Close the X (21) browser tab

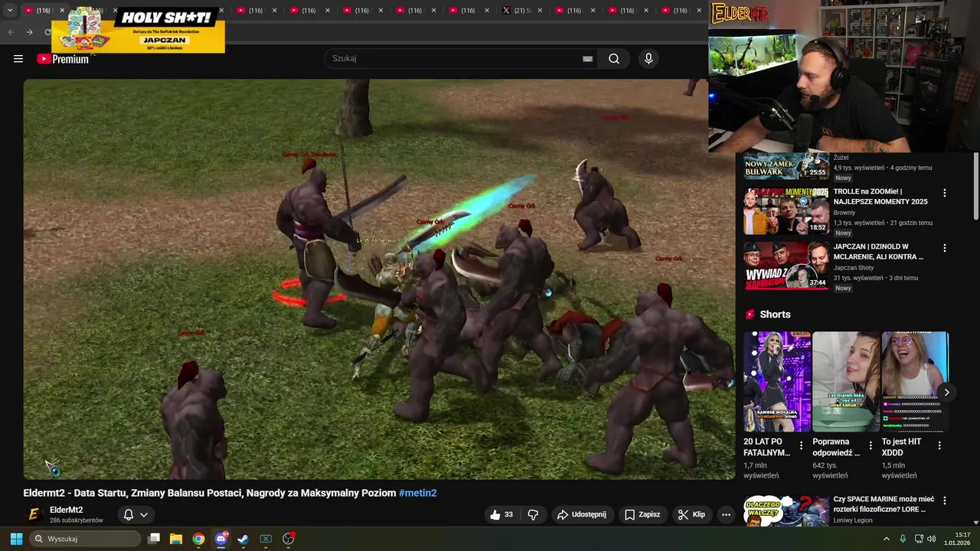click(x=540, y=11)
